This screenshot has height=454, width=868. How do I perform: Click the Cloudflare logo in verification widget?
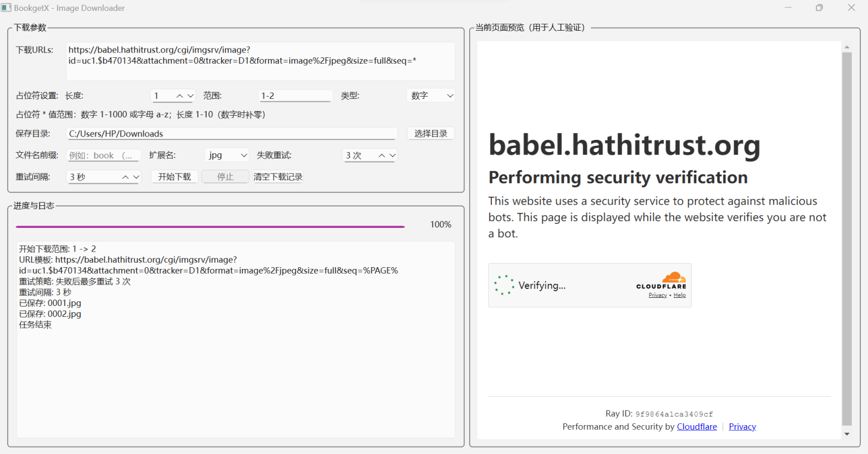[x=661, y=280]
